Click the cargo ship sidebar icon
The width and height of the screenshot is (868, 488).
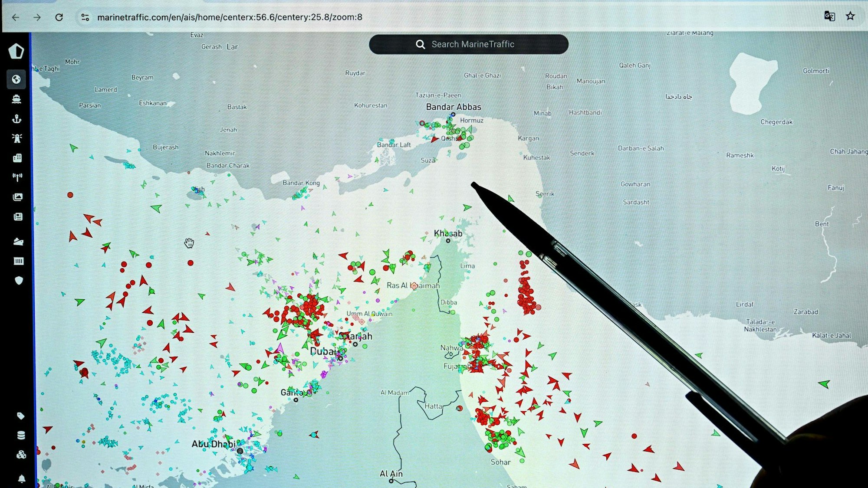point(18,242)
